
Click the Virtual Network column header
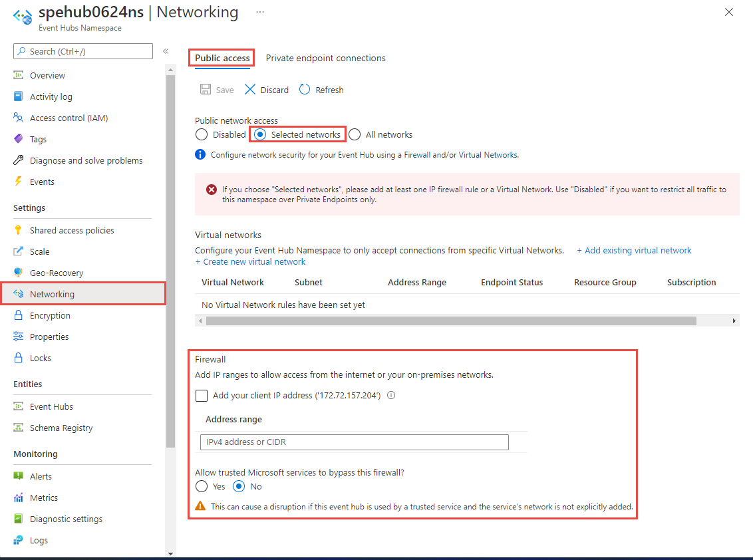coord(232,282)
